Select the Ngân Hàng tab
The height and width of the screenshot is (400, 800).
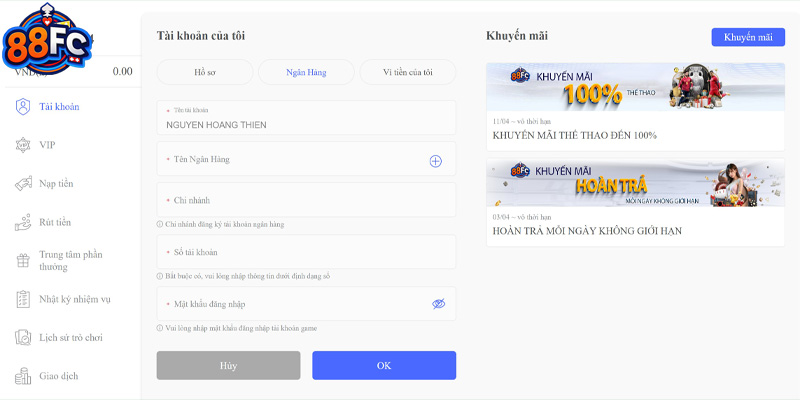306,72
